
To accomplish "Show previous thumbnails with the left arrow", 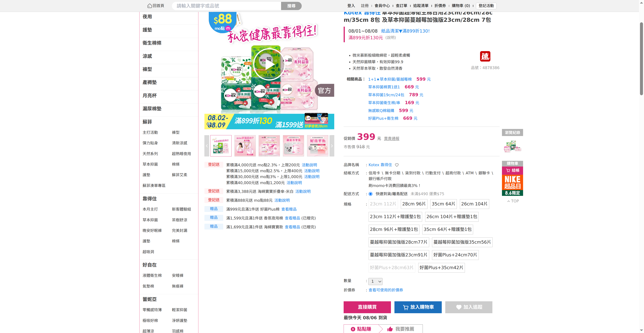I will pos(207,146).
